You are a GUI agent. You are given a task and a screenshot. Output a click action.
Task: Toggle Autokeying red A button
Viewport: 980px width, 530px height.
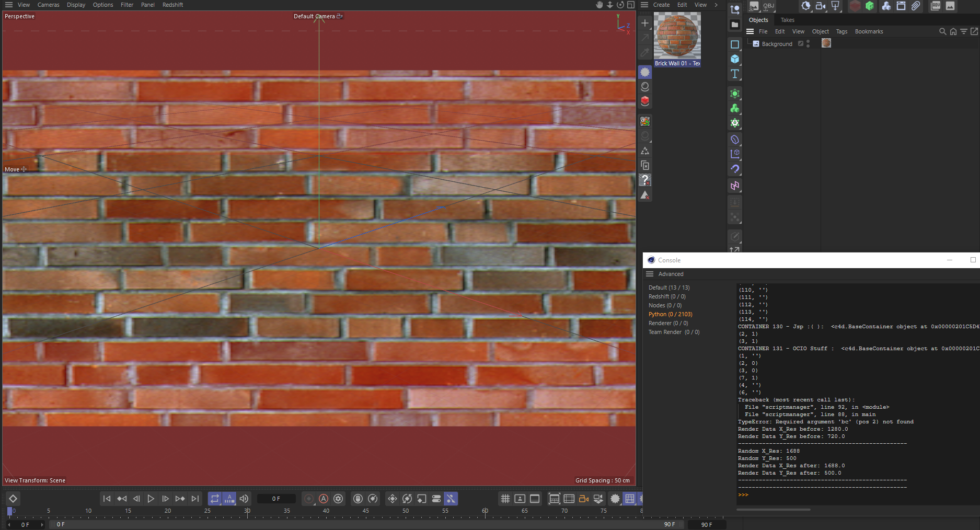(x=324, y=499)
